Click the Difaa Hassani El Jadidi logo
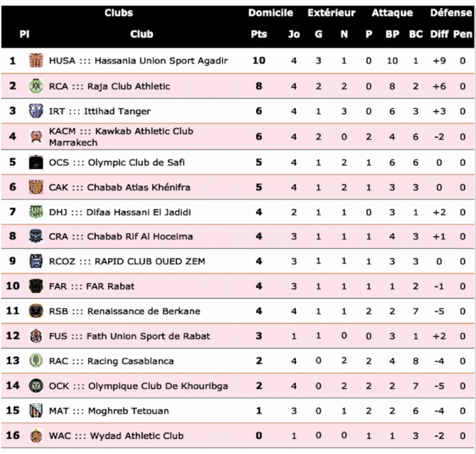Image resolution: width=476 pixels, height=454 pixels. coord(35,211)
